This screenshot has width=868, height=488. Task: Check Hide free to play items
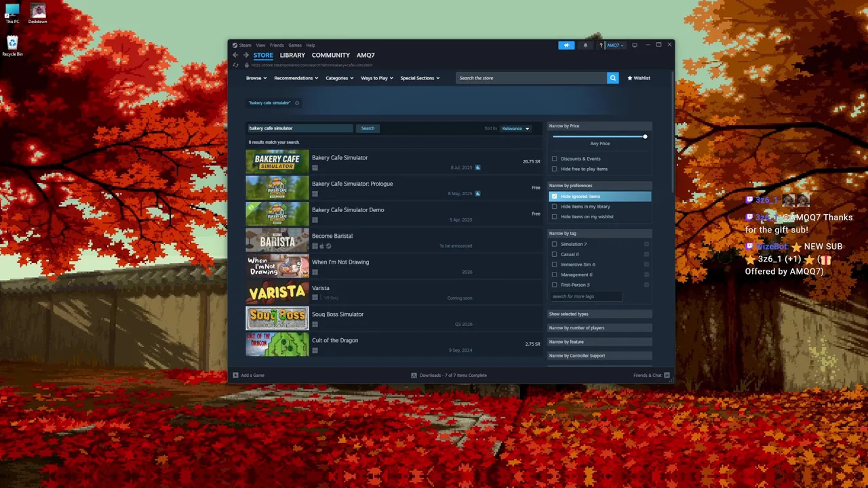554,169
